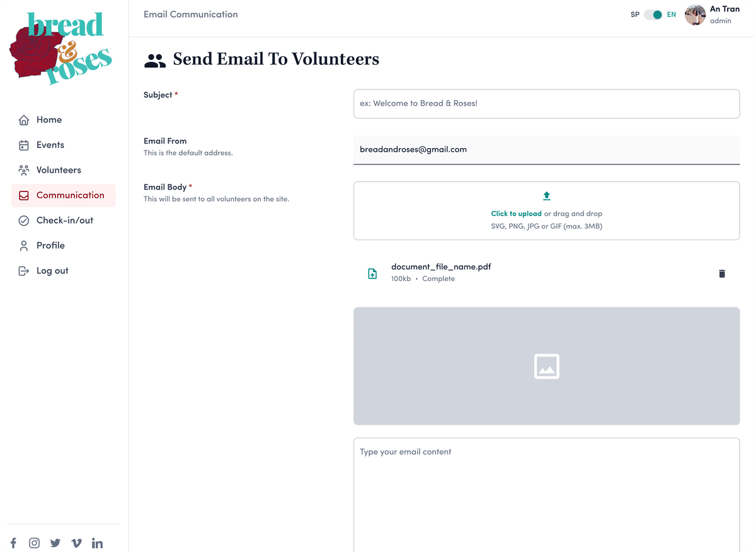Go to Home in the sidebar

[49, 120]
